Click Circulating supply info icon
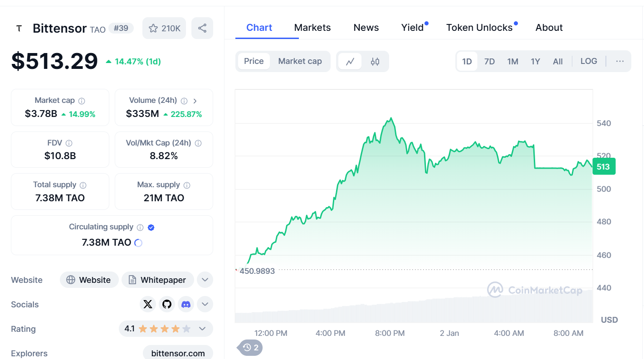This screenshot has height=359, width=644. click(x=140, y=228)
